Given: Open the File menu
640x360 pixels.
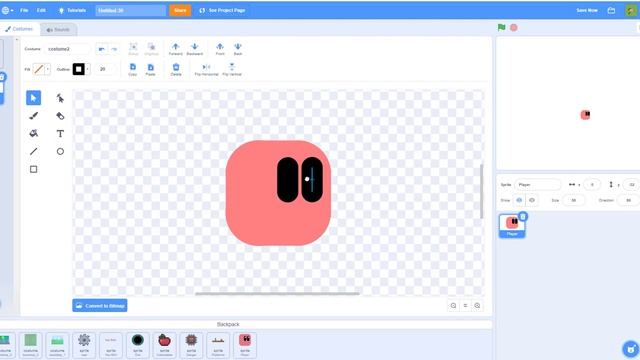Looking at the screenshot, I should click(24, 10).
